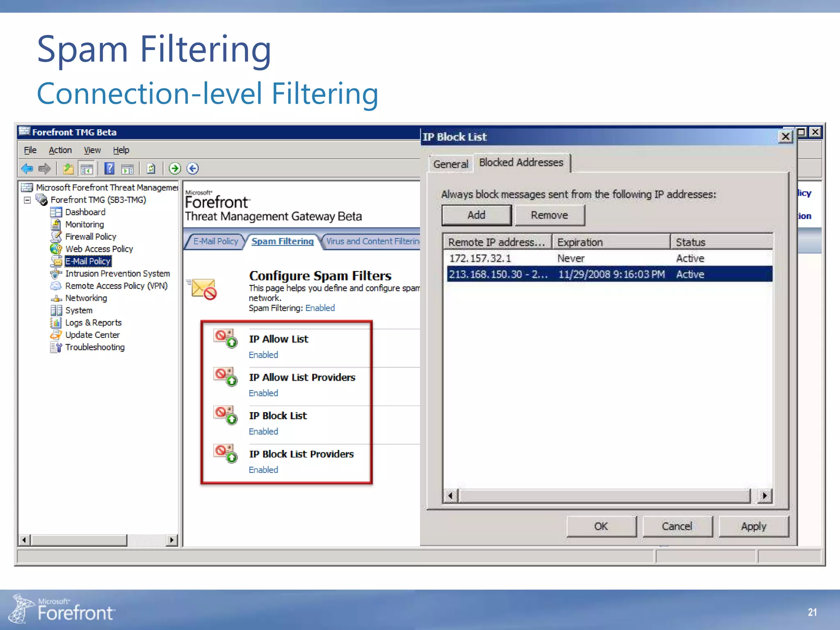This screenshot has width=840, height=630.
Task: Click the blue Back arrow toolbar icon
Action: (x=27, y=169)
